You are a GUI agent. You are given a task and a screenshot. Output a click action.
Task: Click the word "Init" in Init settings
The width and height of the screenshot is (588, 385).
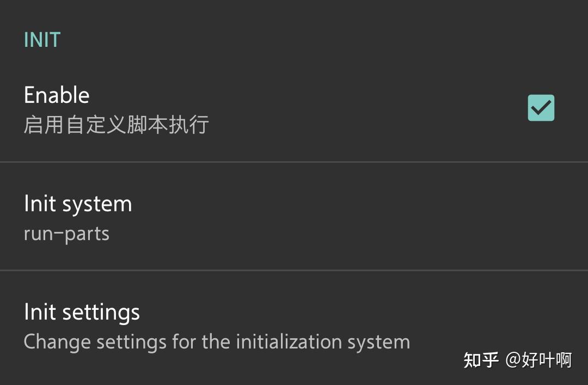point(40,313)
